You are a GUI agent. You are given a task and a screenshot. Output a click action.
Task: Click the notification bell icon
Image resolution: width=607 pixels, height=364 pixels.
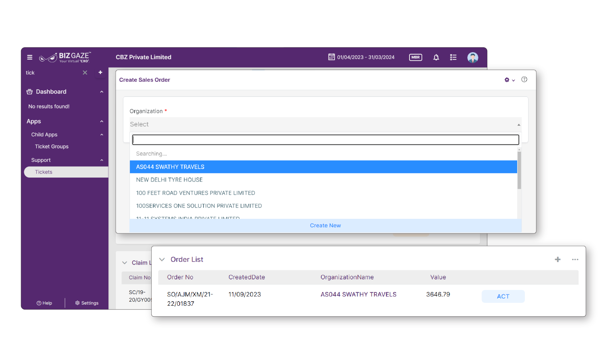pyautogui.click(x=436, y=57)
